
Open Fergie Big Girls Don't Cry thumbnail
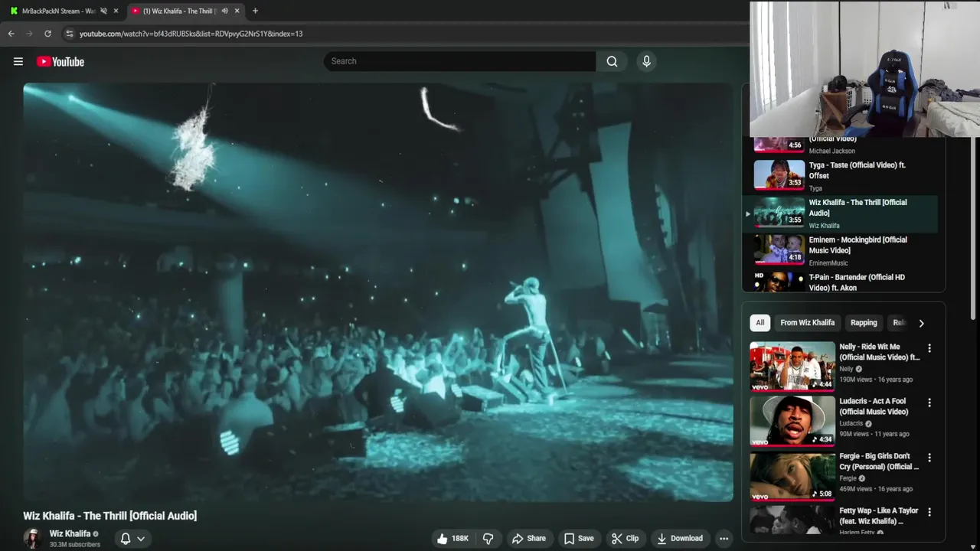(792, 475)
